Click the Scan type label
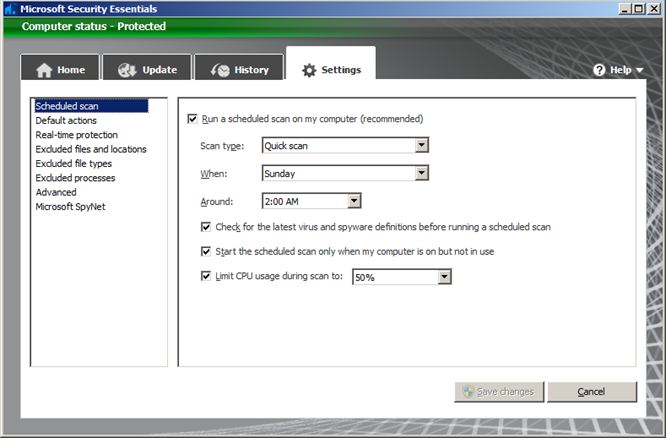This screenshot has width=668, height=445. (222, 146)
